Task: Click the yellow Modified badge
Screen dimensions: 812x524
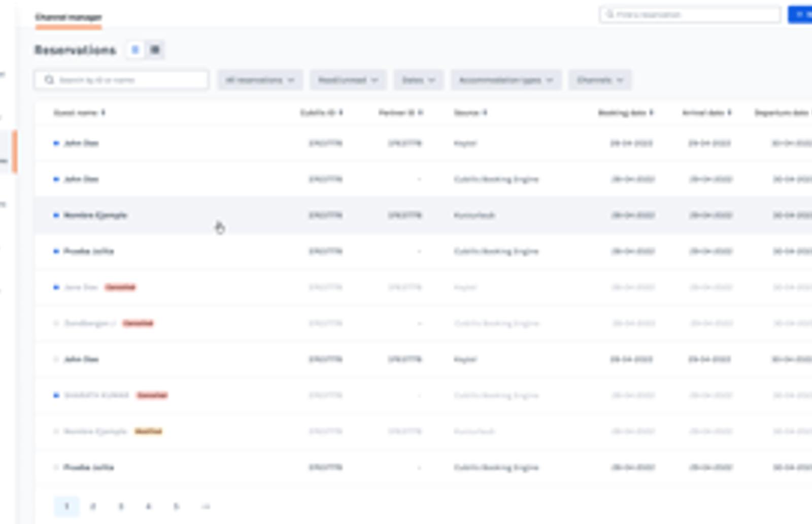Action: point(148,432)
